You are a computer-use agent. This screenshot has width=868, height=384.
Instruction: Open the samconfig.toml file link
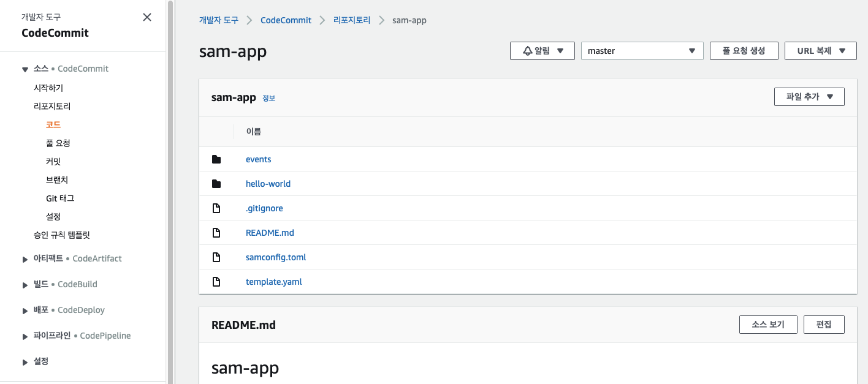click(276, 257)
